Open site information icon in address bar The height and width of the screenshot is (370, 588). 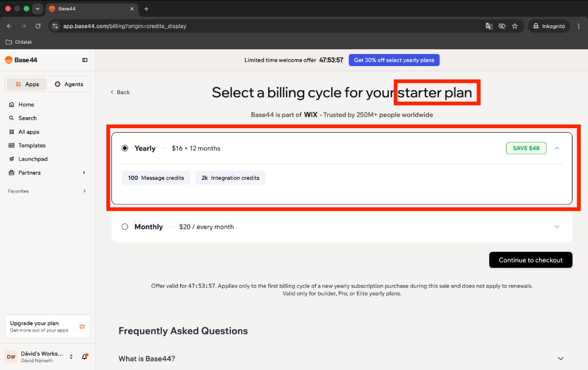click(55, 26)
